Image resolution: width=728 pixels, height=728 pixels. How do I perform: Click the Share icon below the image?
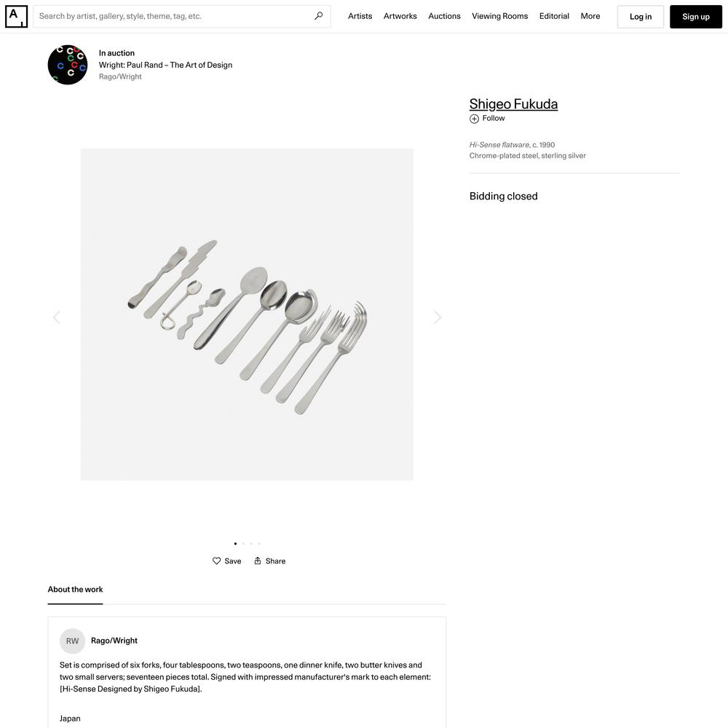(258, 561)
